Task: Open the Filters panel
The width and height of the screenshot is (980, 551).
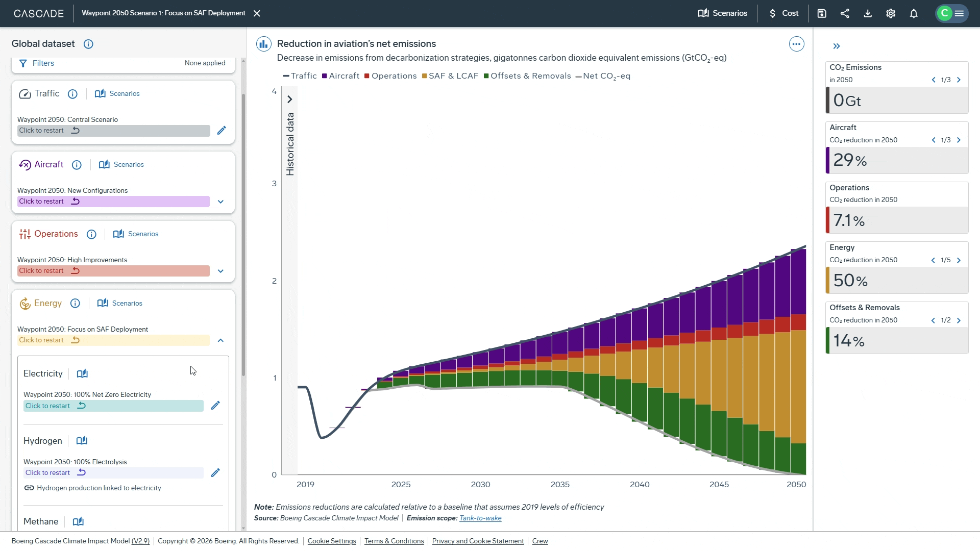Action: tap(37, 63)
